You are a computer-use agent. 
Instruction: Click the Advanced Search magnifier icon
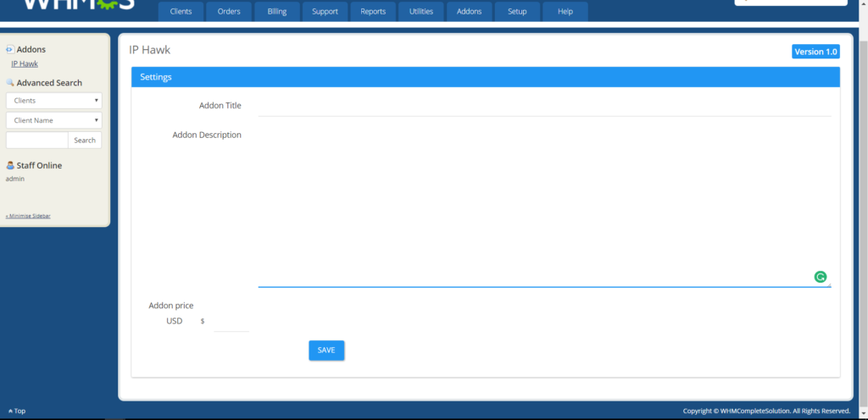10,83
